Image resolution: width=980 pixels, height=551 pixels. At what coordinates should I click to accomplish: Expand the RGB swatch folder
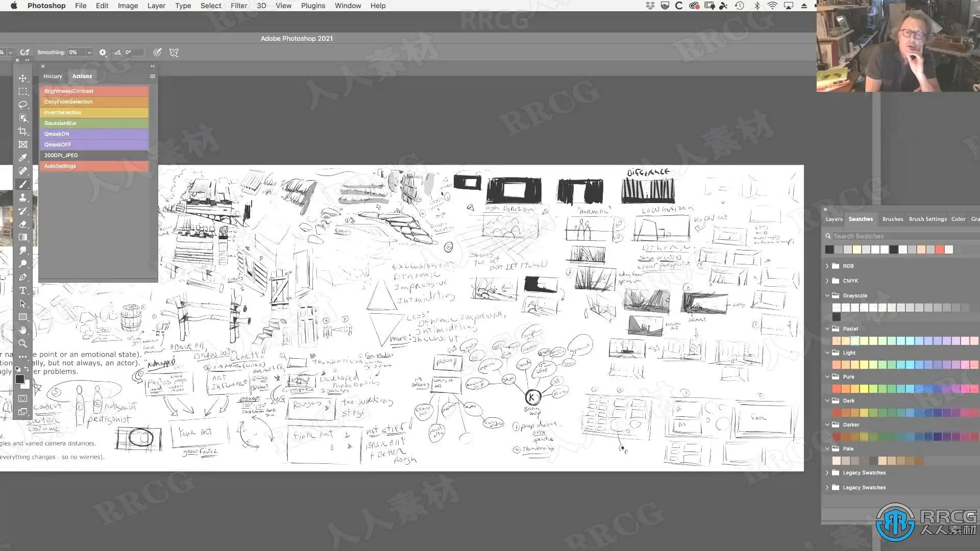(x=827, y=266)
